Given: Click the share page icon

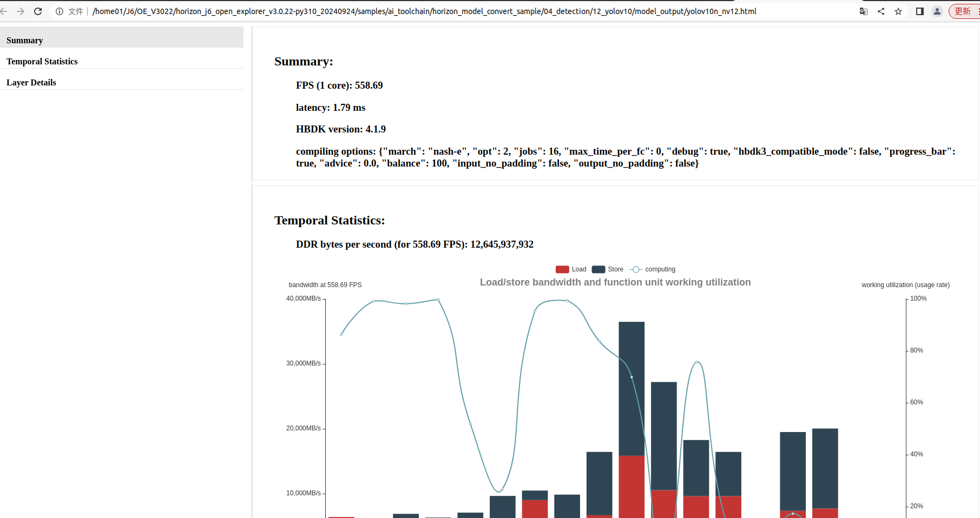Looking at the screenshot, I should [x=881, y=11].
